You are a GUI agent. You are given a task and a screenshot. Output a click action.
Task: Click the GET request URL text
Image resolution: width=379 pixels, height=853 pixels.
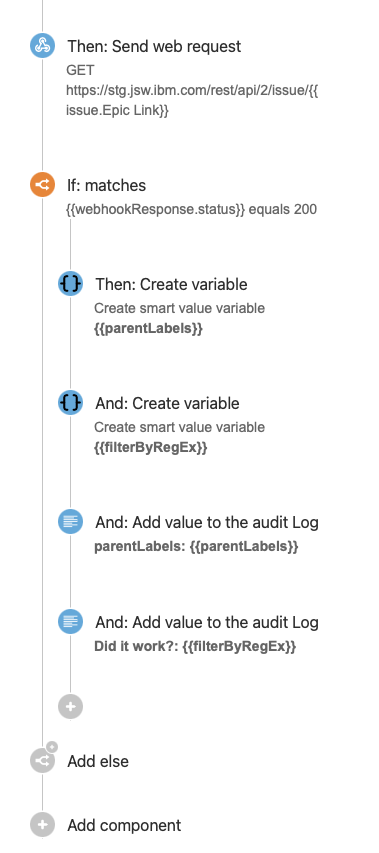192,100
